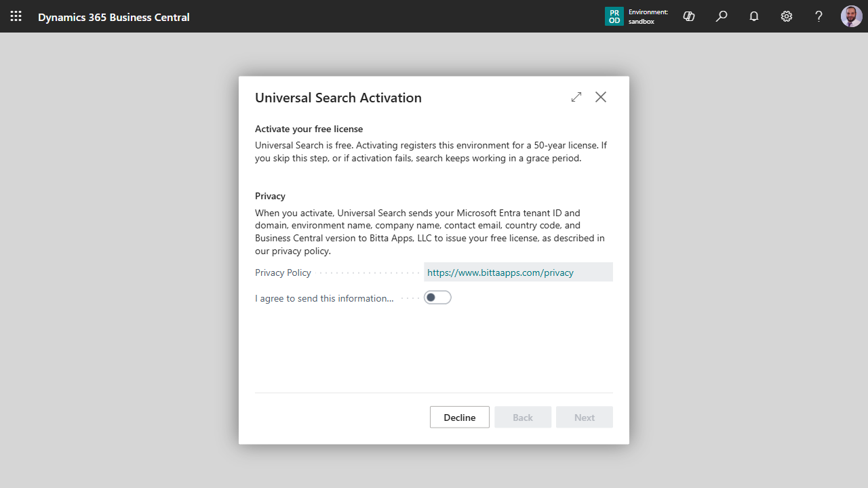Open the bittaapps.com privacy policy link
The width and height of the screenshot is (868, 488).
click(500, 272)
